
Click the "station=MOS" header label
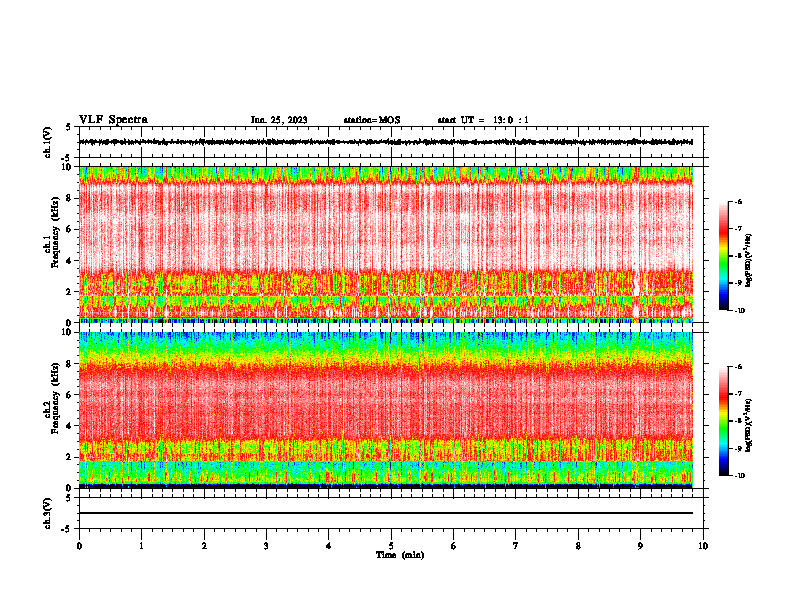coord(372,120)
